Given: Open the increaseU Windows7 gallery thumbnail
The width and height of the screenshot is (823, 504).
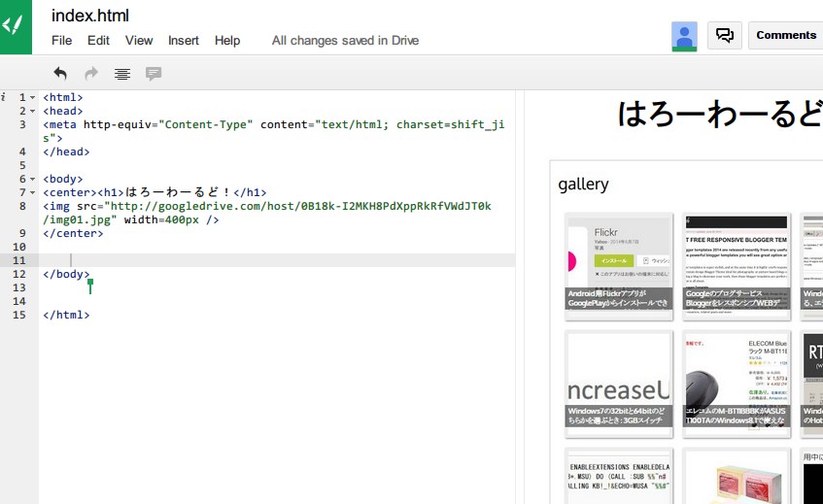Looking at the screenshot, I should [x=619, y=385].
